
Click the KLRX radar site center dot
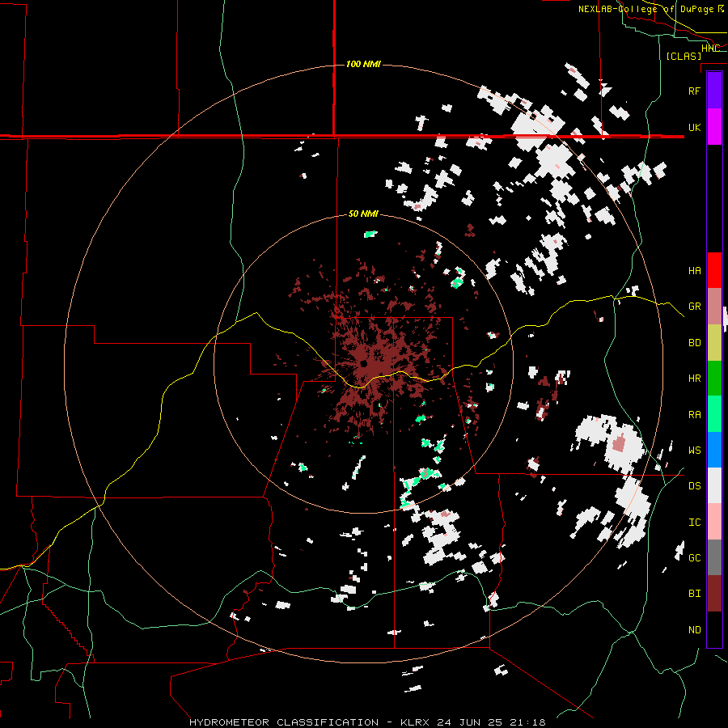click(363, 363)
